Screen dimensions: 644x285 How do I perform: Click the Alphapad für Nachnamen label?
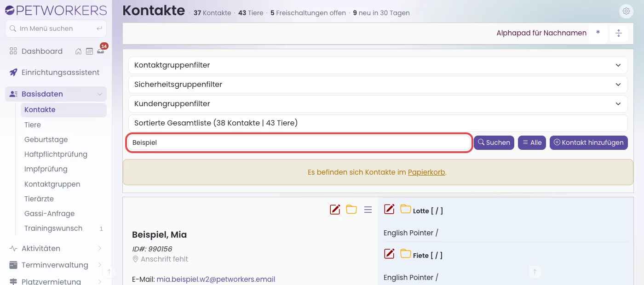(x=541, y=33)
